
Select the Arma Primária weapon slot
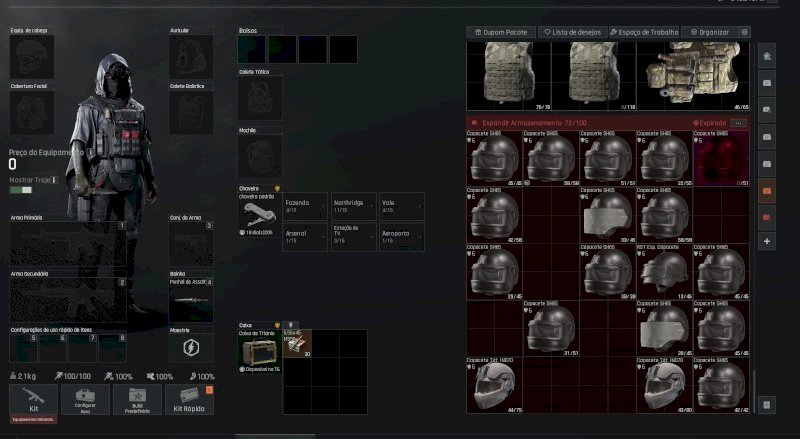(68, 244)
